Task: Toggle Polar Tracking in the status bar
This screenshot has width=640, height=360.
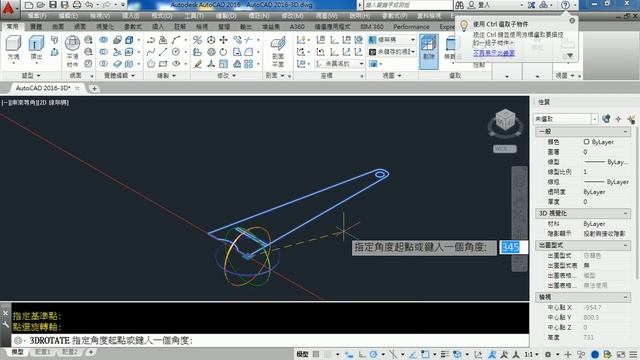Action: click(373, 354)
